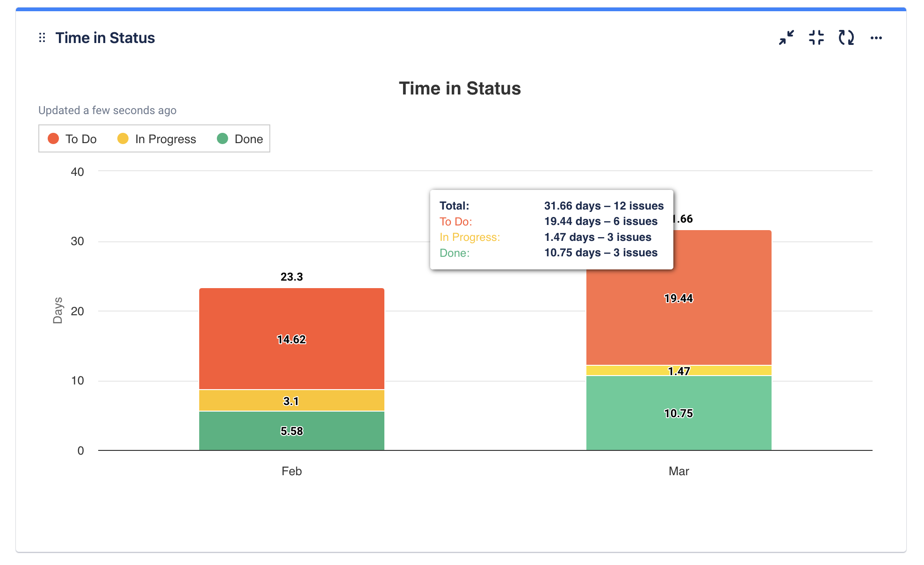Click the yellow In Progress legend dot
The height and width of the screenshot is (565, 924).
pos(123,138)
